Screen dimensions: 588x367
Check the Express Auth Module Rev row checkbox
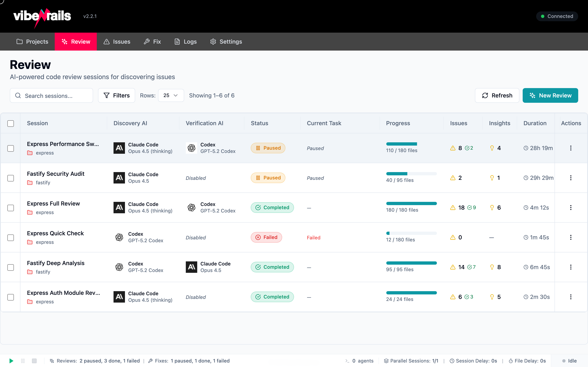click(10, 297)
